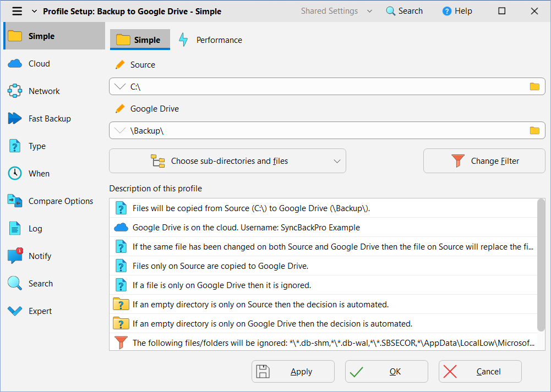Click the blue cloud icon in sidebar
This screenshot has height=392, width=551.
(x=15, y=64)
